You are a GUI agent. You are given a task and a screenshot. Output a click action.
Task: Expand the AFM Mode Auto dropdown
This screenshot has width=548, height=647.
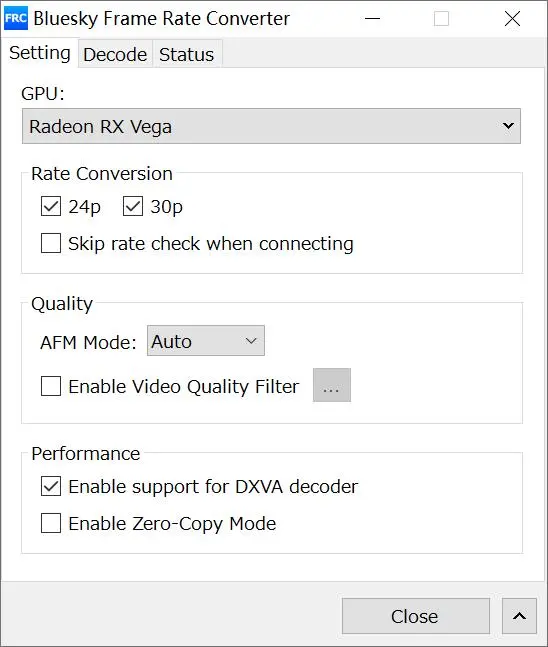coord(206,341)
